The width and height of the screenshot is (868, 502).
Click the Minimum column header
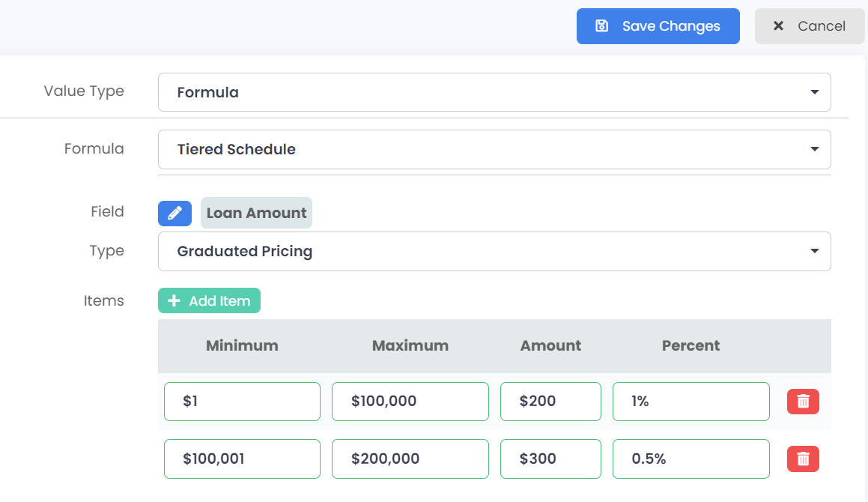242,345
